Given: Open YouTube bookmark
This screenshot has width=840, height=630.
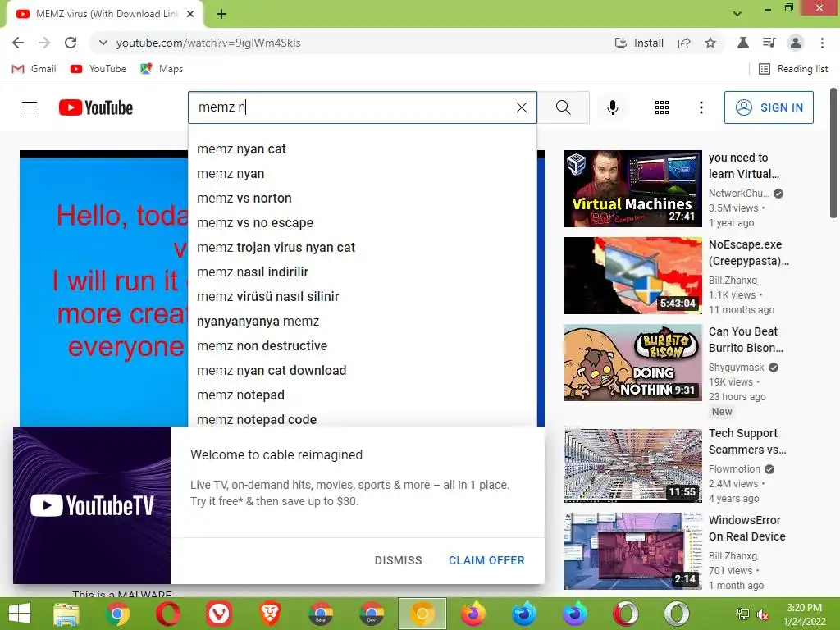Looking at the screenshot, I should 98,69.
